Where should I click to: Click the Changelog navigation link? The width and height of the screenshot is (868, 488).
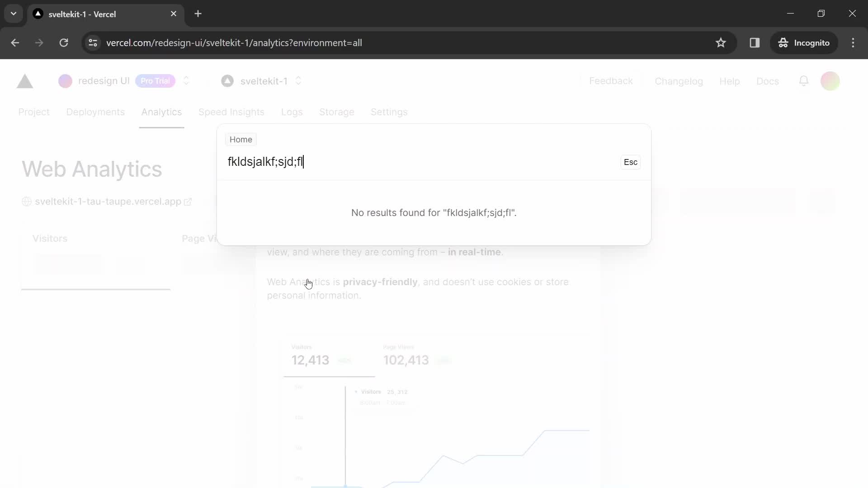pyautogui.click(x=679, y=81)
